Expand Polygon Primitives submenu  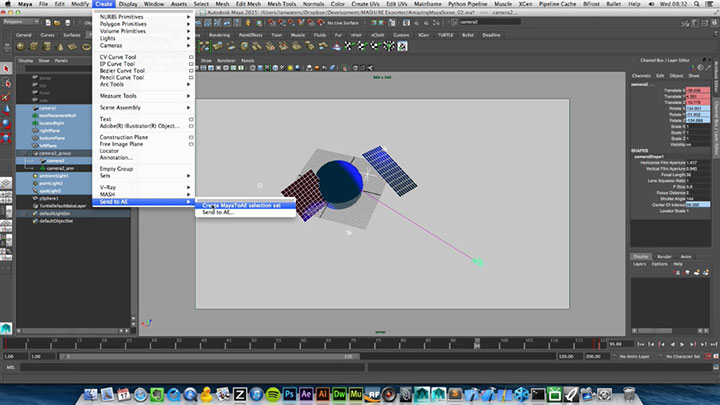pos(143,24)
